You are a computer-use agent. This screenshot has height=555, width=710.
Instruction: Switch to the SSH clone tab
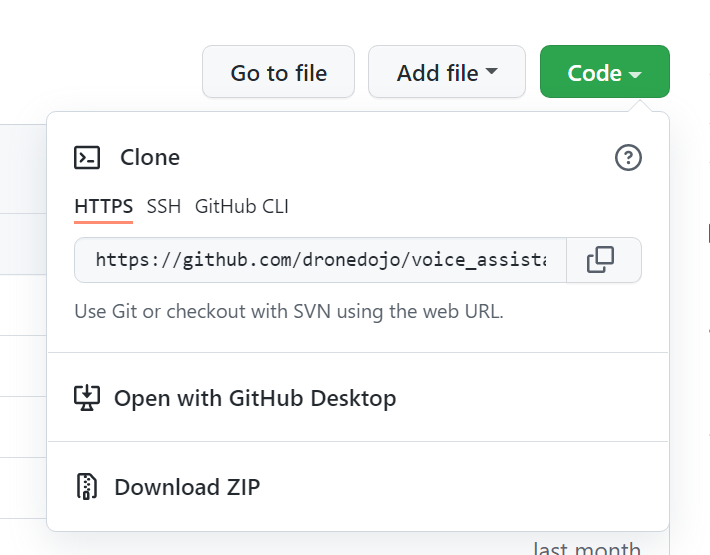click(x=164, y=206)
